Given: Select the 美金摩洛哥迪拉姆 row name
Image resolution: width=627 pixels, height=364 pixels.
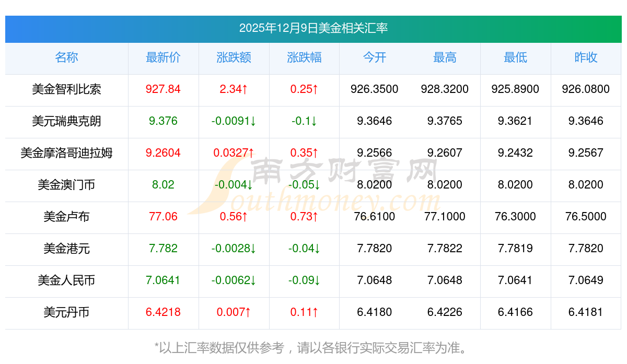Looking at the screenshot, I should (x=66, y=153).
